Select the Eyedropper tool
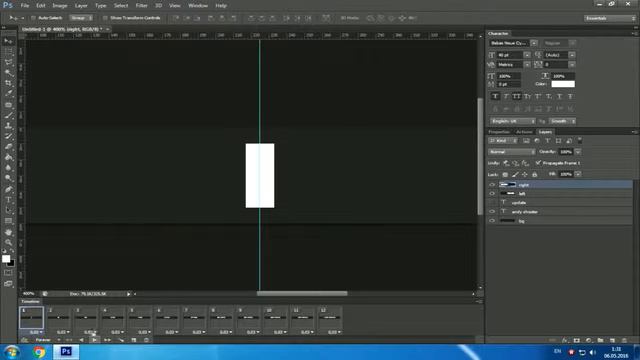This screenshot has width=640, height=360. (x=8, y=93)
